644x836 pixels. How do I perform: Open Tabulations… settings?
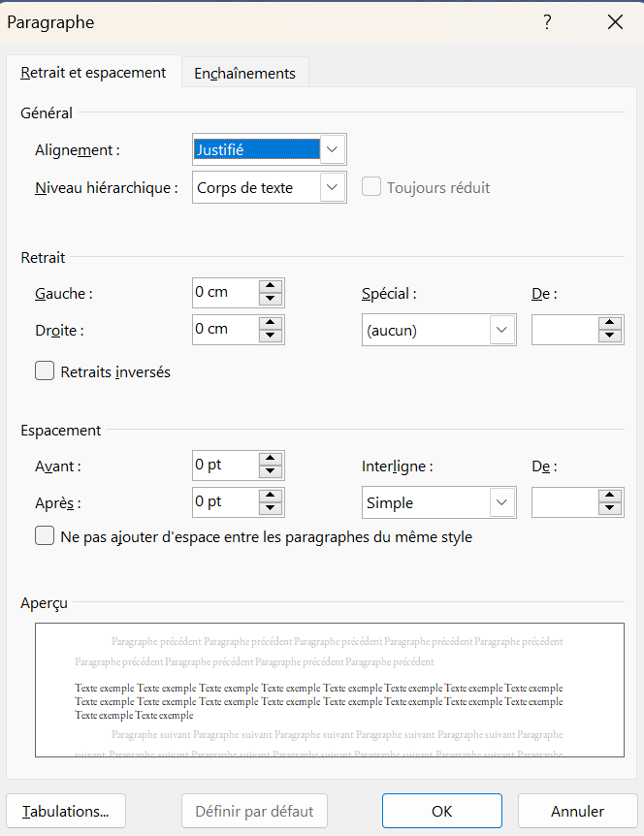point(66,811)
